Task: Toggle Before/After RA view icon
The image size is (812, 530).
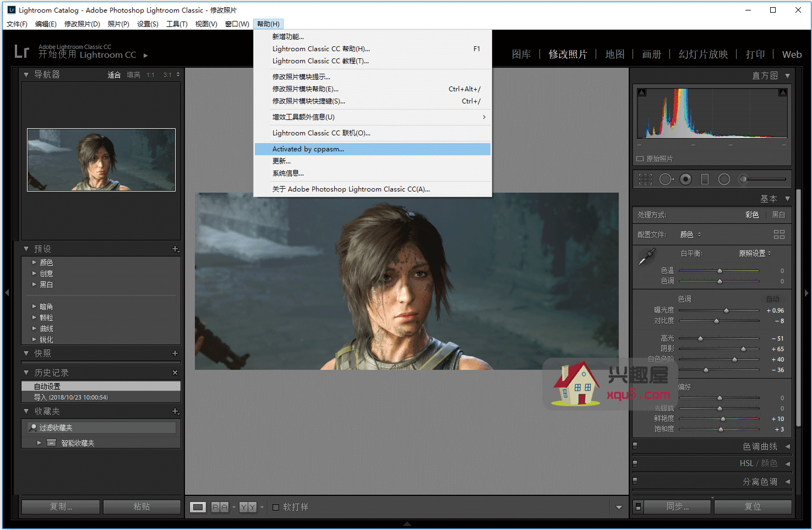Action: 220,507
